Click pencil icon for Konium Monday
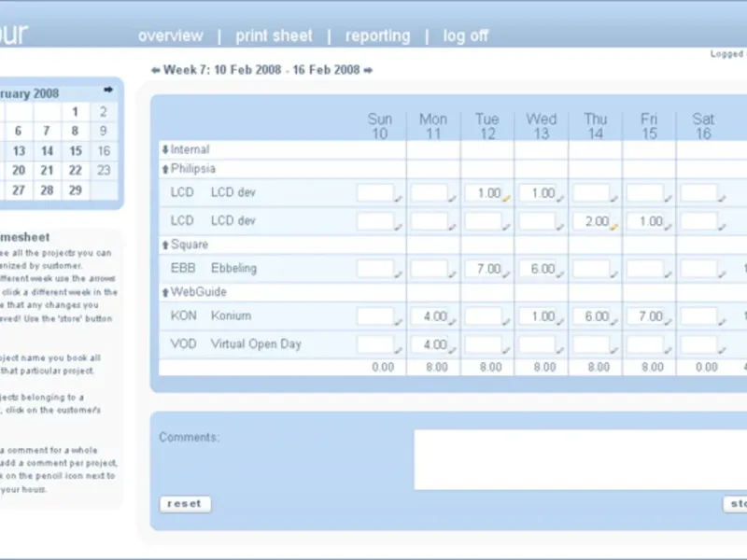 453,322
